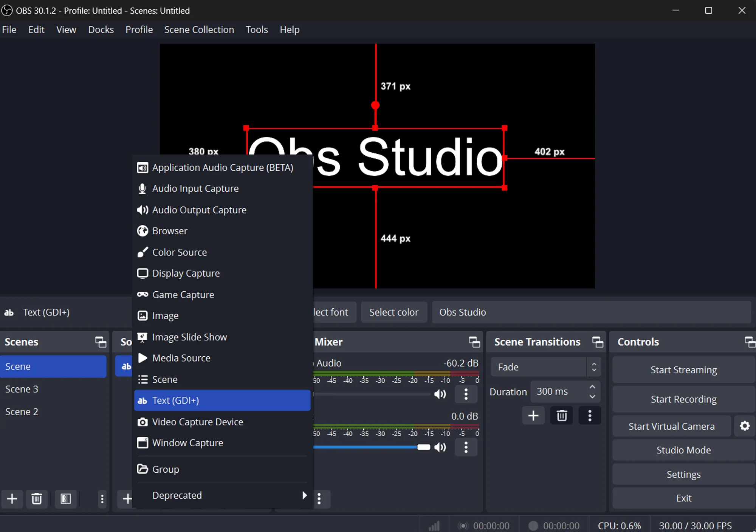
Task: Open the View menu
Action: pyautogui.click(x=66, y=29)
